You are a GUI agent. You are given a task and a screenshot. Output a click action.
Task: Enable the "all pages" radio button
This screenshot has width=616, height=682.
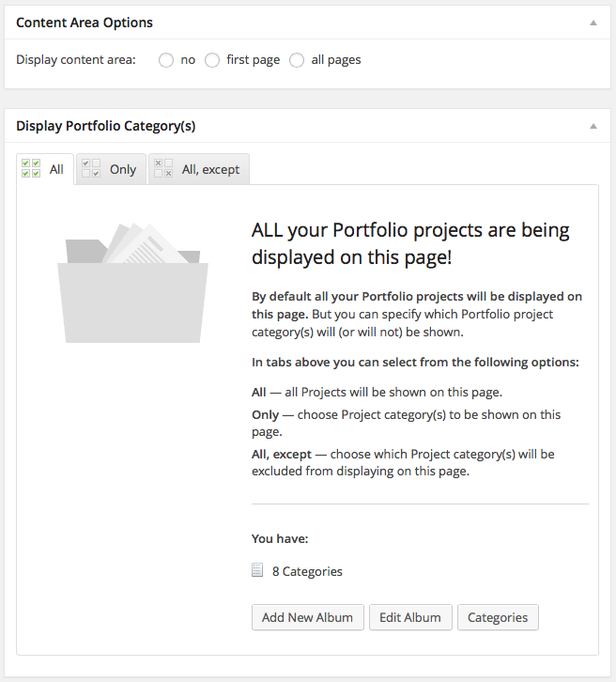pyautogui.click(x=297, y=60)
